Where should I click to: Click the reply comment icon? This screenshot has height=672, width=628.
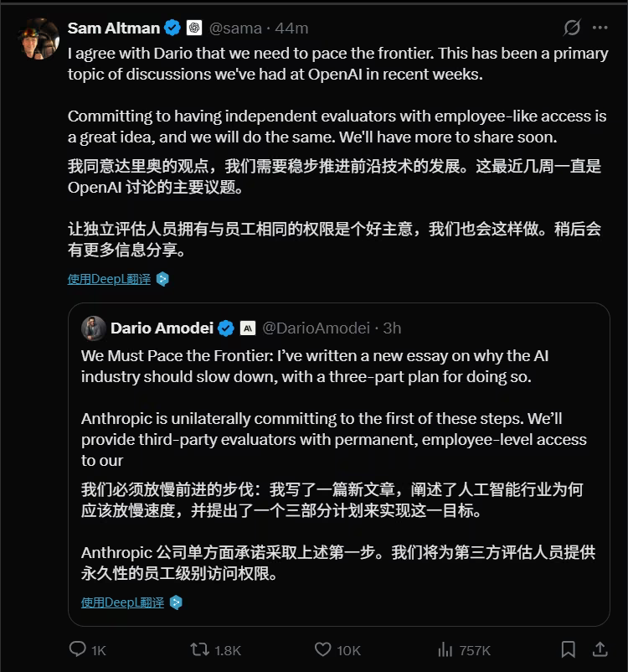coord(78,649)
